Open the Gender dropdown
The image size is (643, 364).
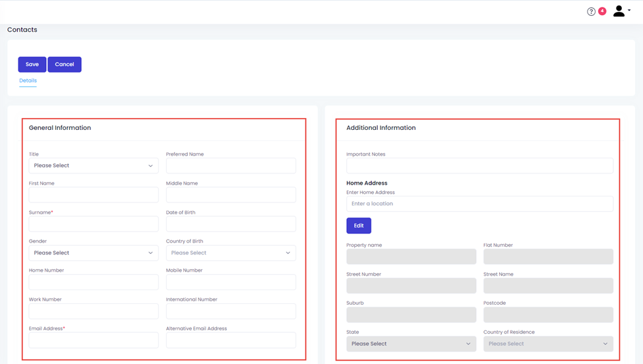point(94,253)
